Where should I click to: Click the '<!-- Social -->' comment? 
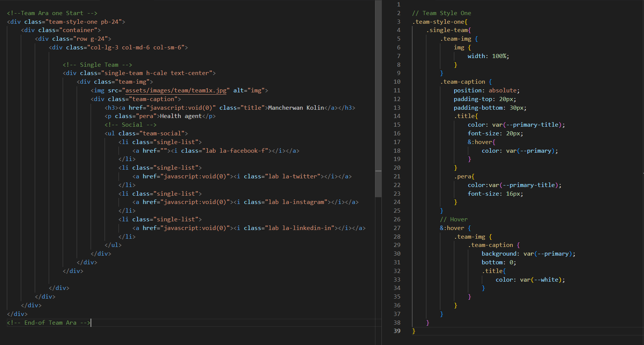131,125
